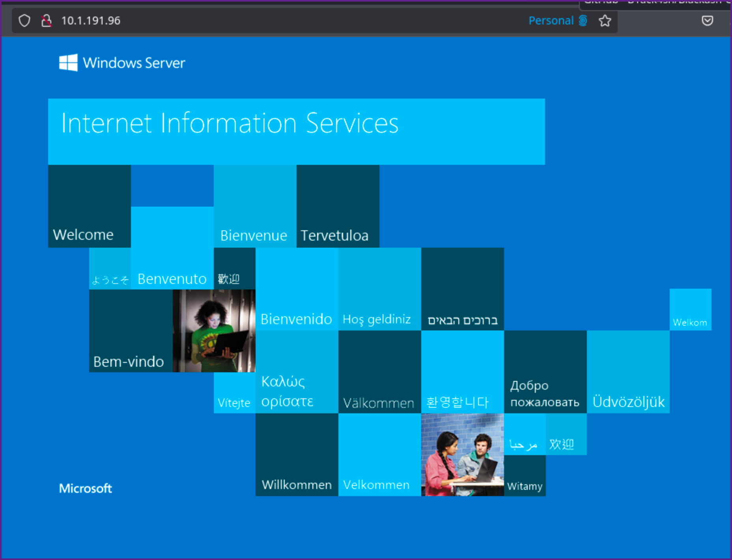The width and height of the screenshot is (732, 560).
Task: Click the Arabic welcome tile
Action: click(525, 434)
